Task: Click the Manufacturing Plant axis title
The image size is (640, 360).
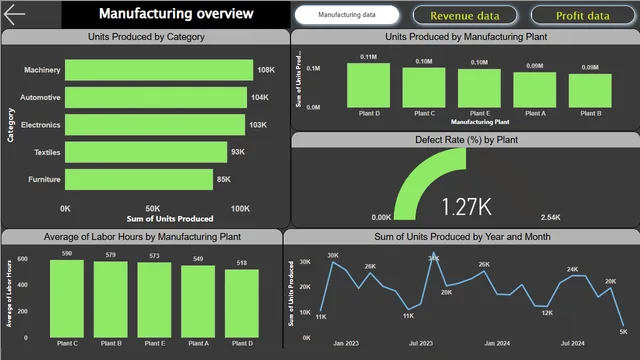Action: [x=480, y=122]
